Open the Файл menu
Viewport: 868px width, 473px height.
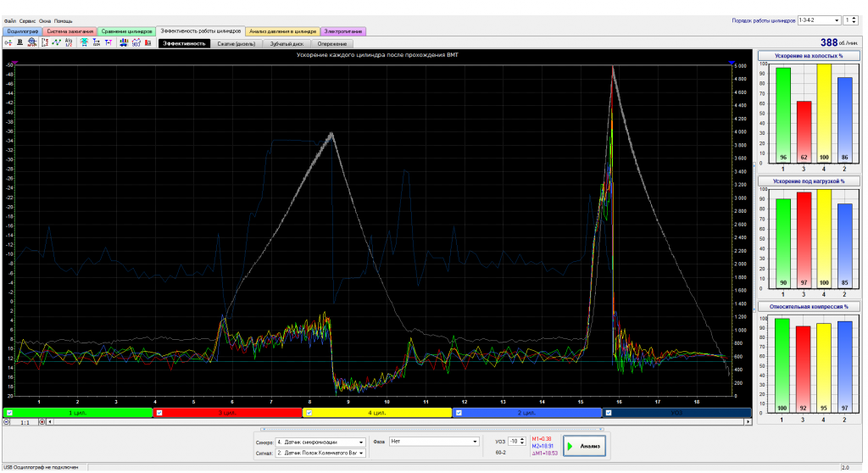10,21
